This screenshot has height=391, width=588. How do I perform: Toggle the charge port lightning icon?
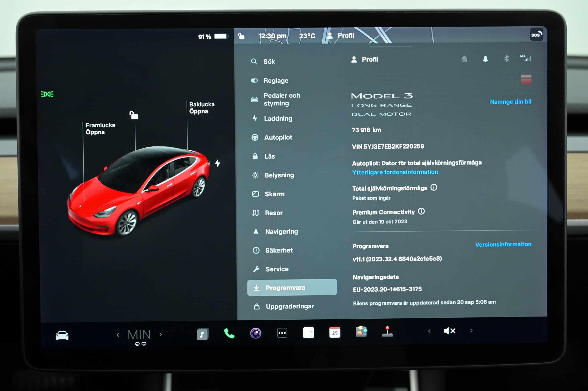tap(218, 163)
